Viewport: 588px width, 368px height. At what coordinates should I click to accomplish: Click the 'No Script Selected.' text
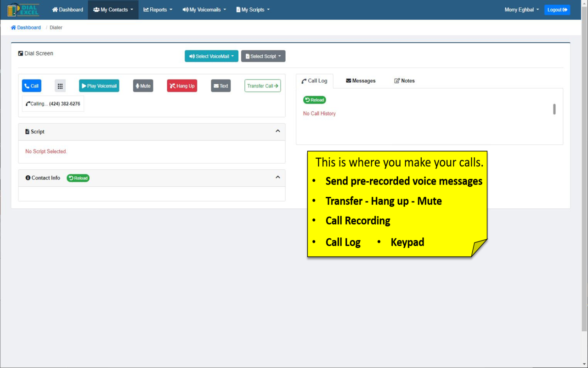[x=46, y=151]
